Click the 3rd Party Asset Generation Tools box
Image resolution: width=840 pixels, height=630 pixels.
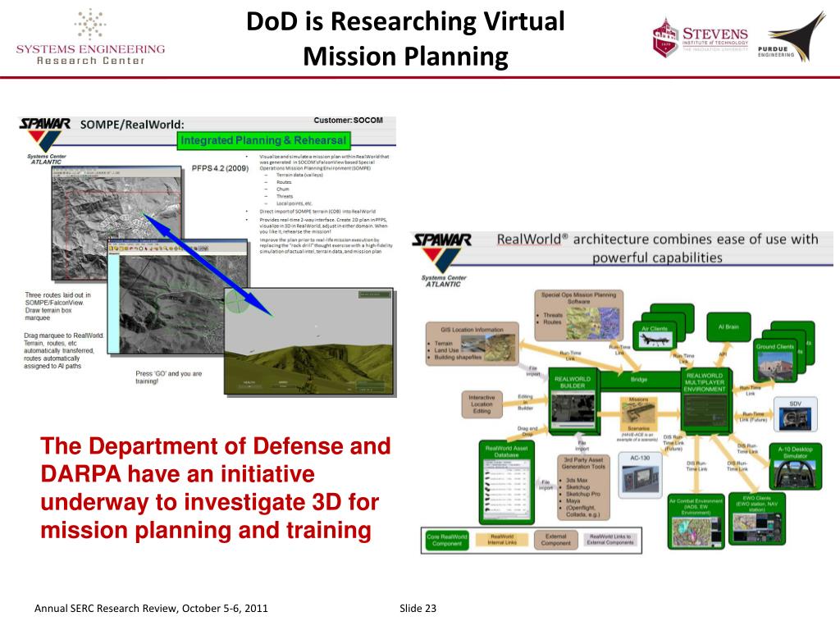click(583, 487)
